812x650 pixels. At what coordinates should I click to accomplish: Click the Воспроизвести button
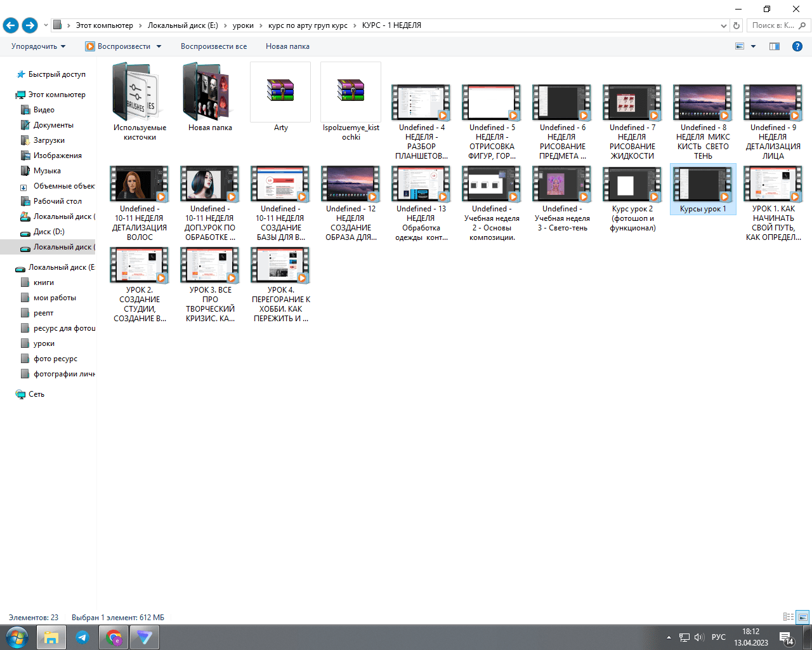tap(118, 46)
